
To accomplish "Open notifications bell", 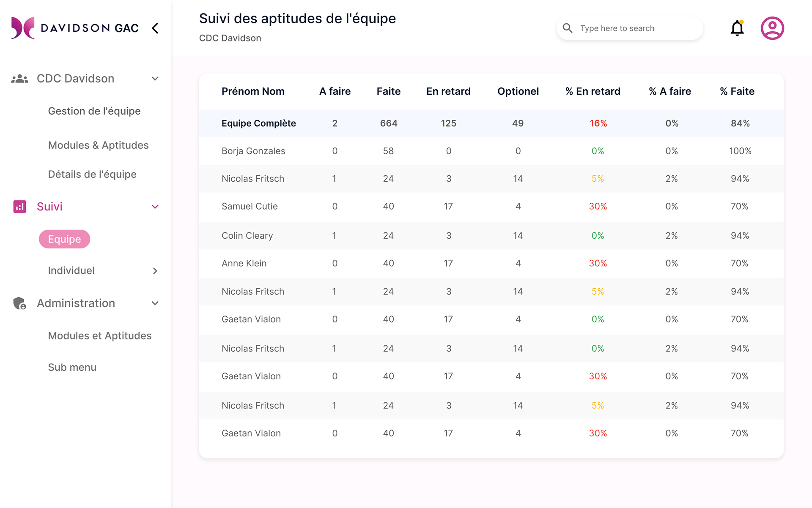I will click(737, 28).
